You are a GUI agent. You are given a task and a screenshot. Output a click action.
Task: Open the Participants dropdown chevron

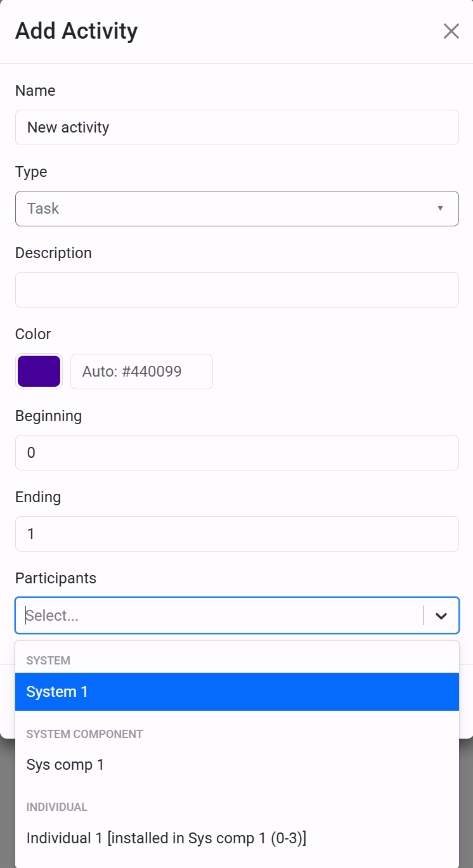point(441,615)
